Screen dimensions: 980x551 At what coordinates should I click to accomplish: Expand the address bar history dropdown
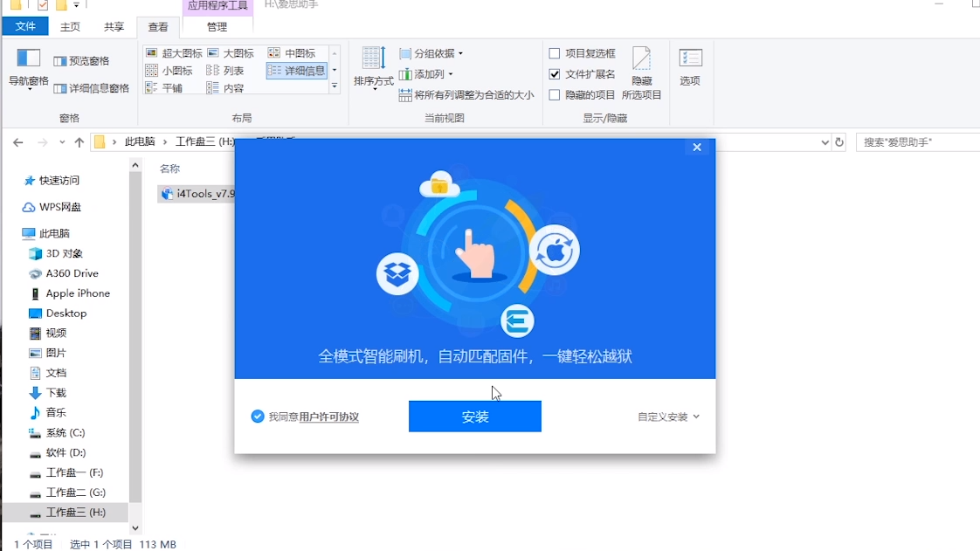point(825,142)
